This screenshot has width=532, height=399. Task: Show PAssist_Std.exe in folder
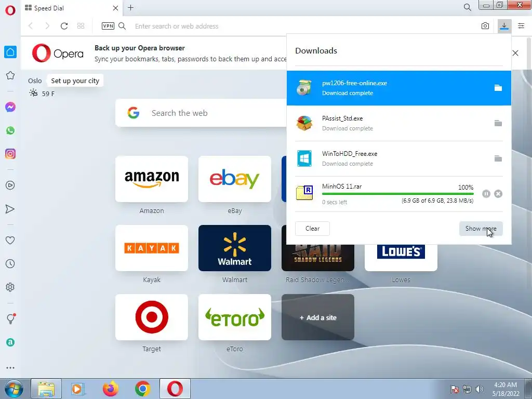click(498, 123)
